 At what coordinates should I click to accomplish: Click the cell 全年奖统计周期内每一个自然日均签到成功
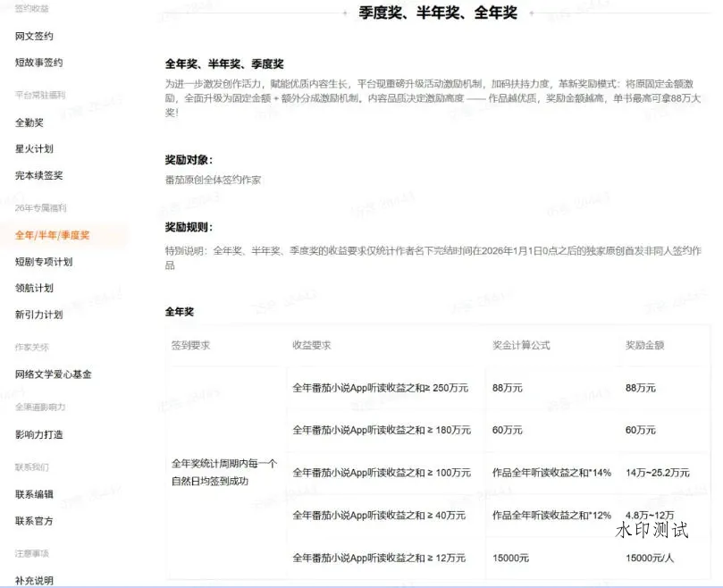[224, 472]
